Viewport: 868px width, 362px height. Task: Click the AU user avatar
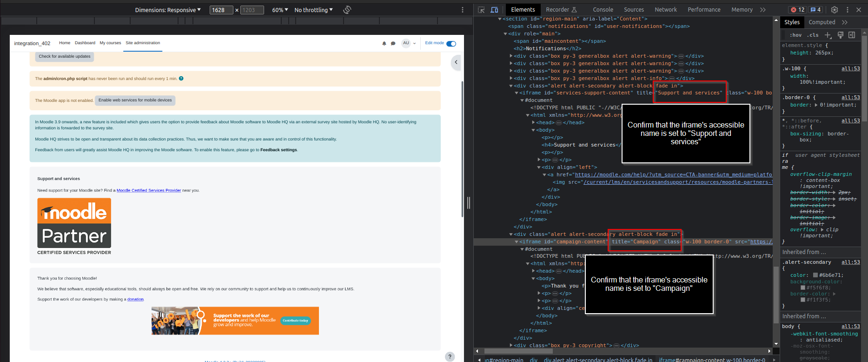[406, 43]
